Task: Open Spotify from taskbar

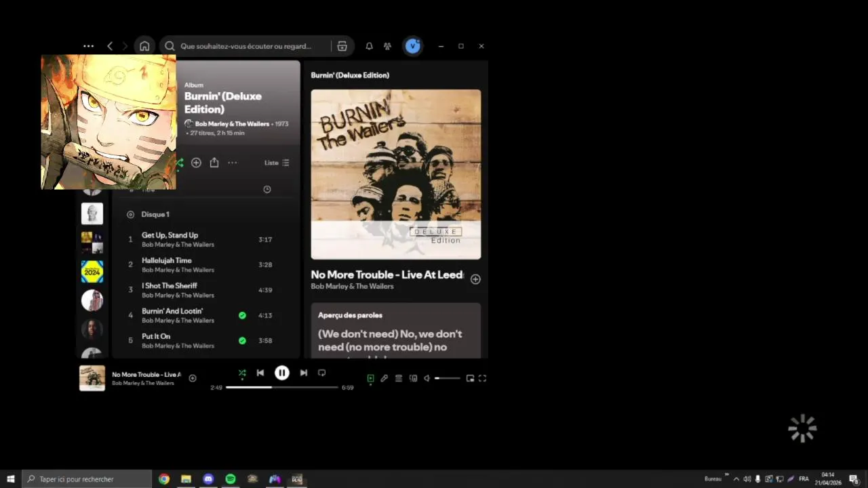Action: point(231,479)
